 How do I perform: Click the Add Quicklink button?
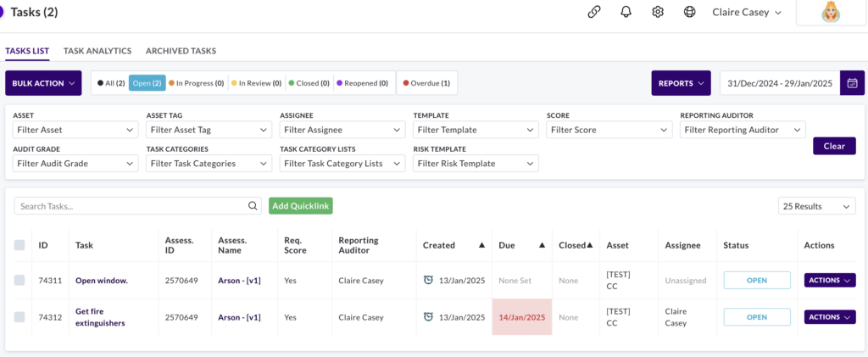point(301,206)
